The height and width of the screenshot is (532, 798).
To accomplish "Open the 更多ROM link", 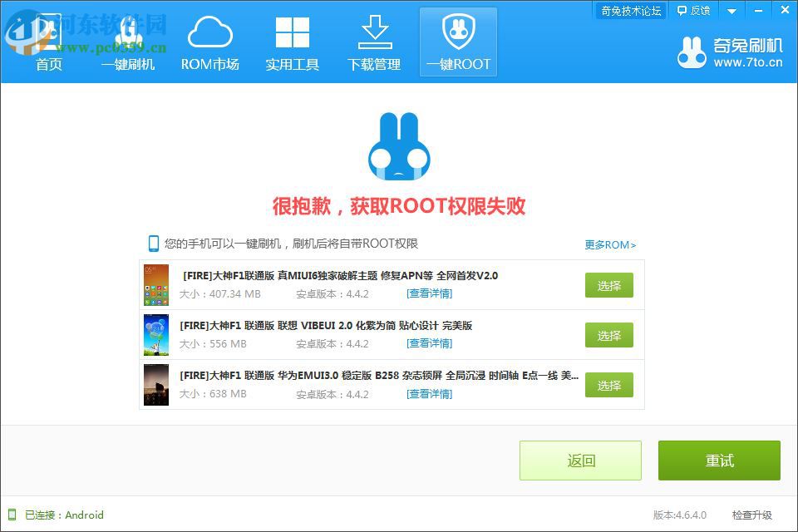I will [610, 244].
